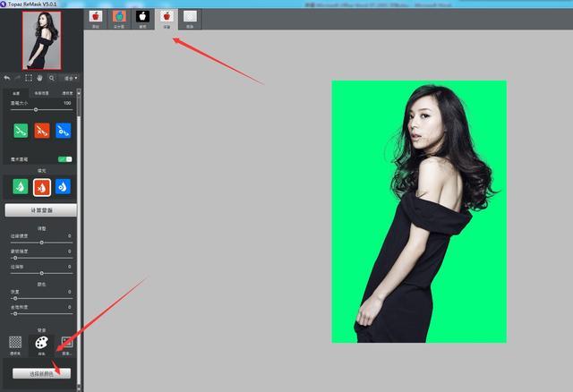Select the dotted marquee selection tool
Screen dimensions: 573x392
(29, 78)
